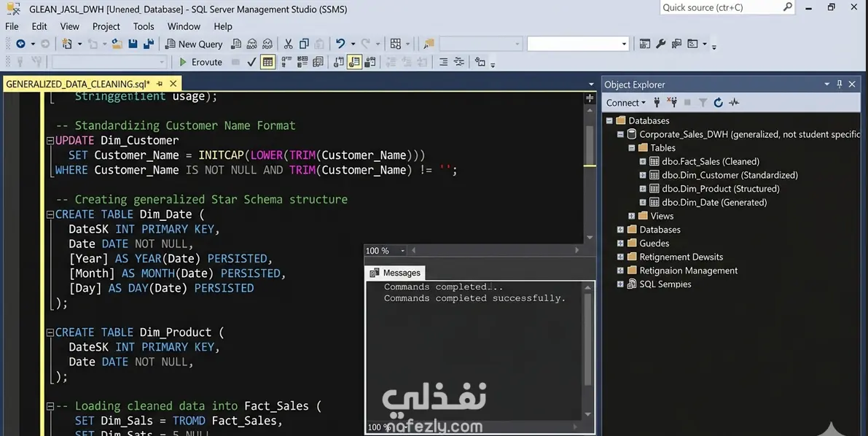Open the Help menu
The image size is (868, 436).
(x=222, y=26)
